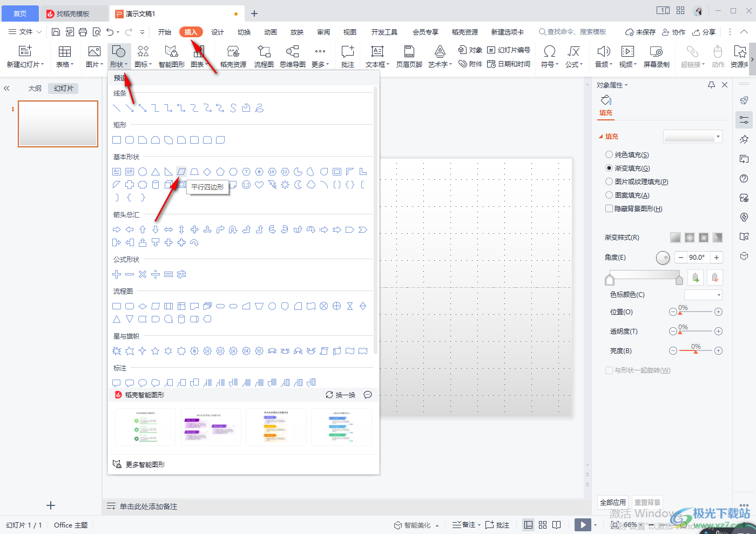756x534 pixels.
Task: Insert a Smart Graphic
Action: tap(172, 56)
